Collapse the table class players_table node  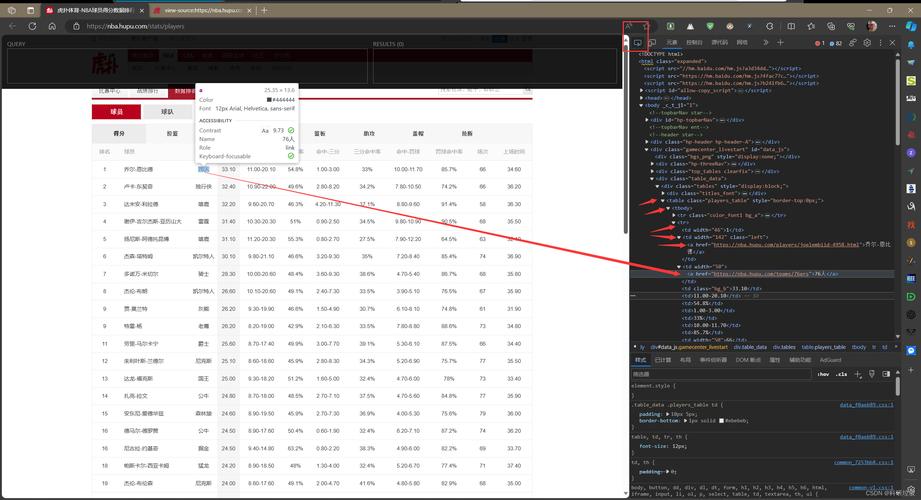pyautogui.click(x=663, y=200)
